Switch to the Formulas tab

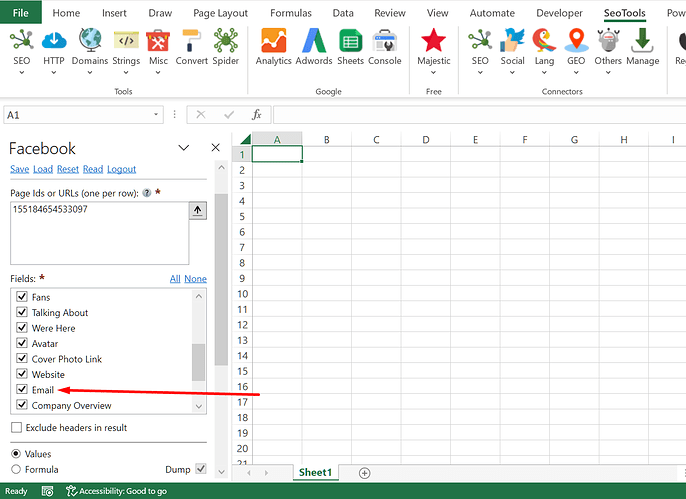(291, 13)
